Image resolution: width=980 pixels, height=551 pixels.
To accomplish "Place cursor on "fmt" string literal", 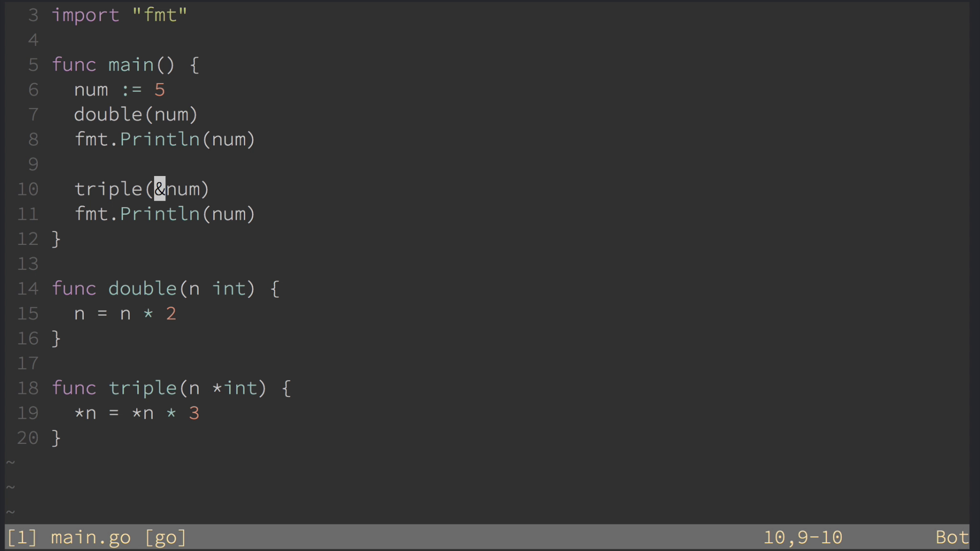I will tap(160, 15).
